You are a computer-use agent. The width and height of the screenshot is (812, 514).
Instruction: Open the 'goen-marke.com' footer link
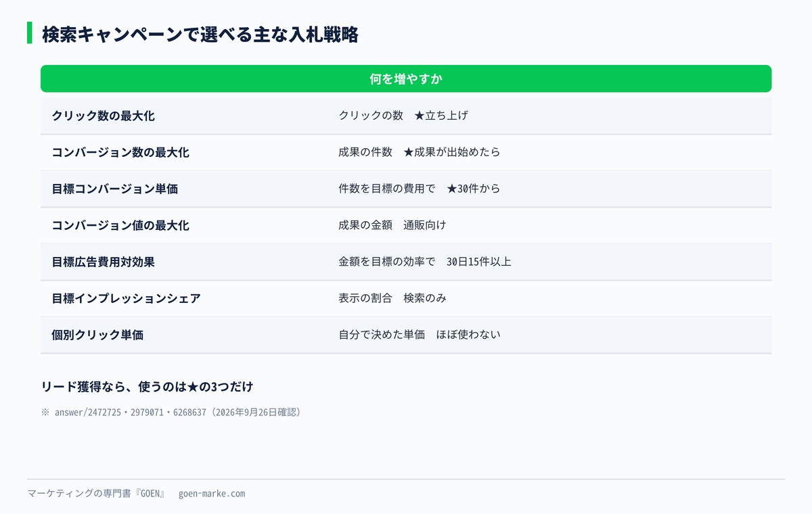(x=212, y=494)
